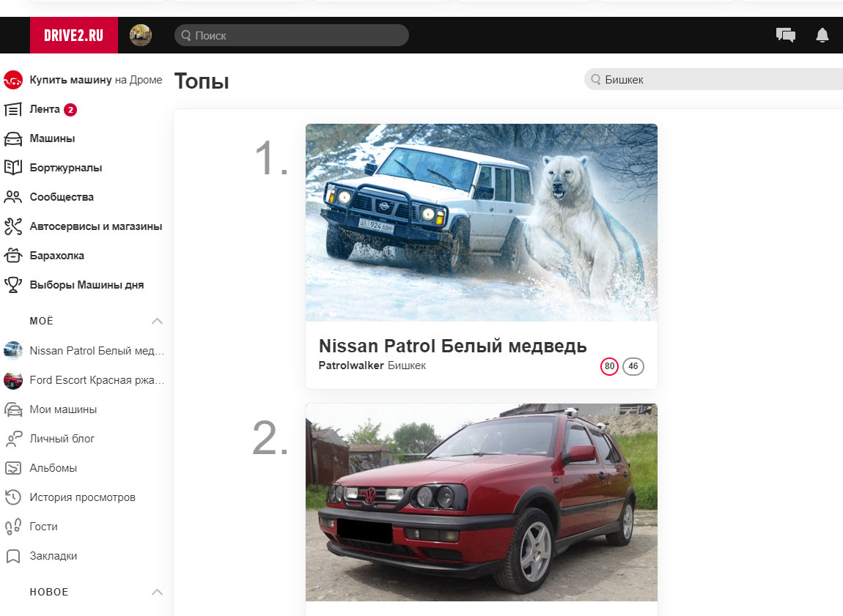The height and width of the screenshot is (616, 843).
Task: Open История просмотров link
Action: [82, 497]
